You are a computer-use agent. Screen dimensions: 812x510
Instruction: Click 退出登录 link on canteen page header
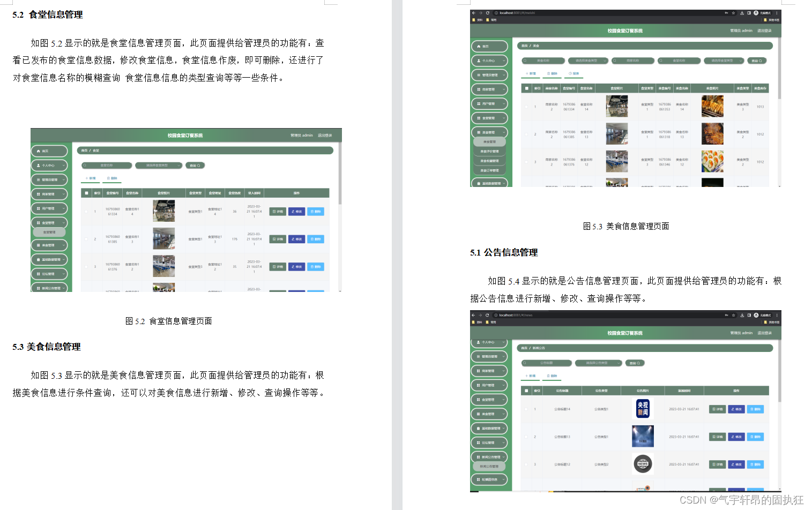tap(325, 136)
